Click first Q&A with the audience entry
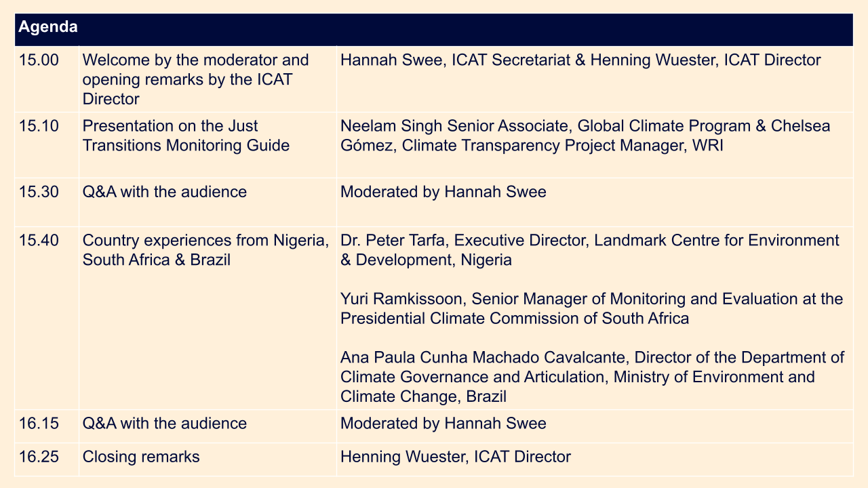This screenshot has height=488, width=868. point(165,192)
